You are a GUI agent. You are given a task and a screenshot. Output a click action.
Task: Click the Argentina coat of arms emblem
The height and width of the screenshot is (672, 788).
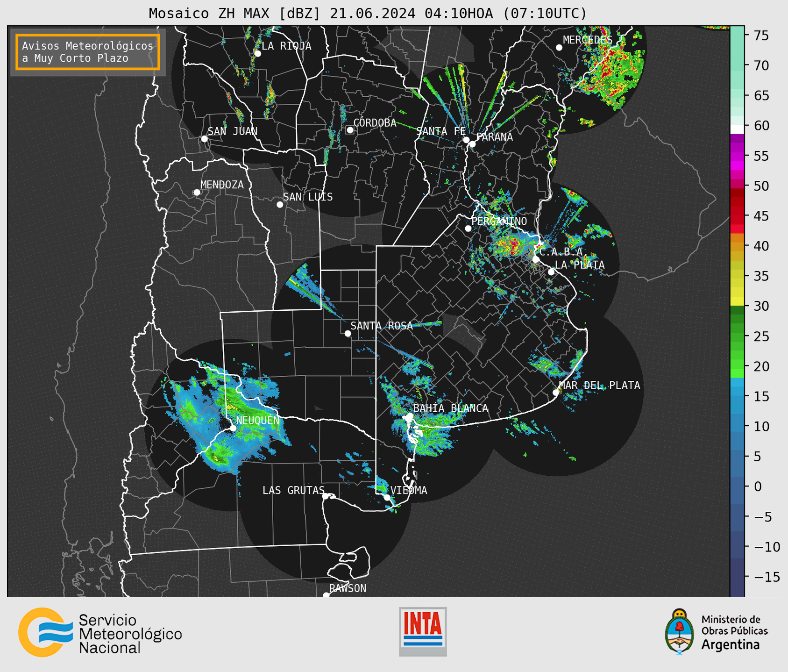[680, 632]
